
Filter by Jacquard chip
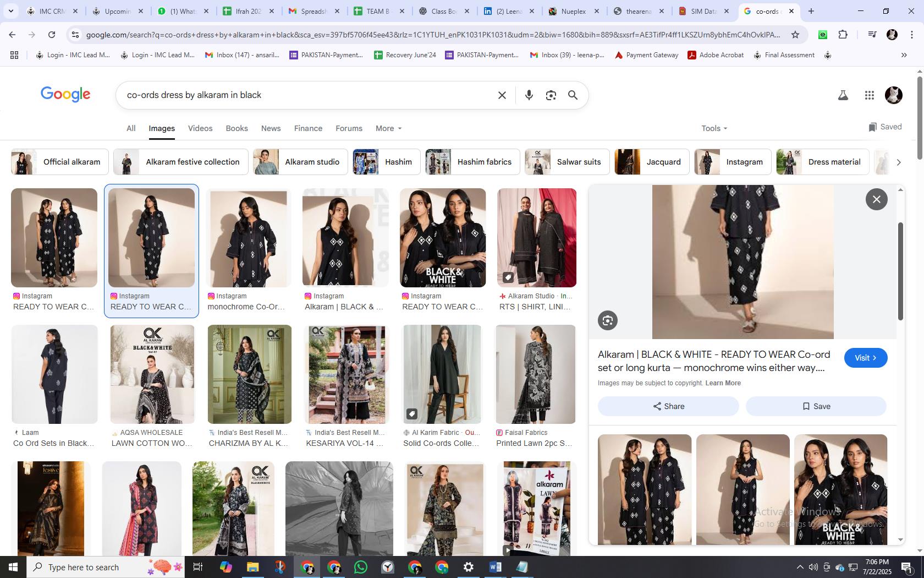pos(652,162)
